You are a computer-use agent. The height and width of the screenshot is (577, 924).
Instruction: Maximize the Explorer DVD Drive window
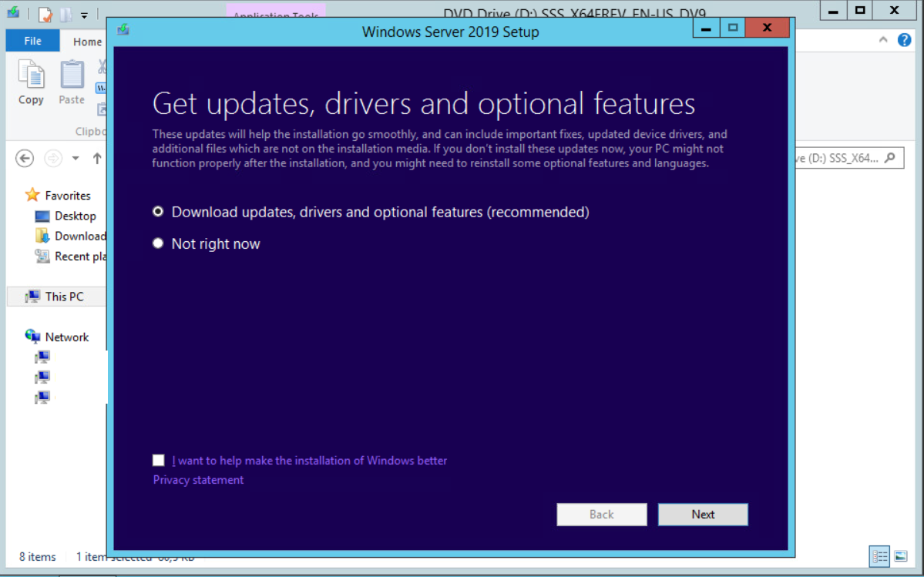point(860,11)
